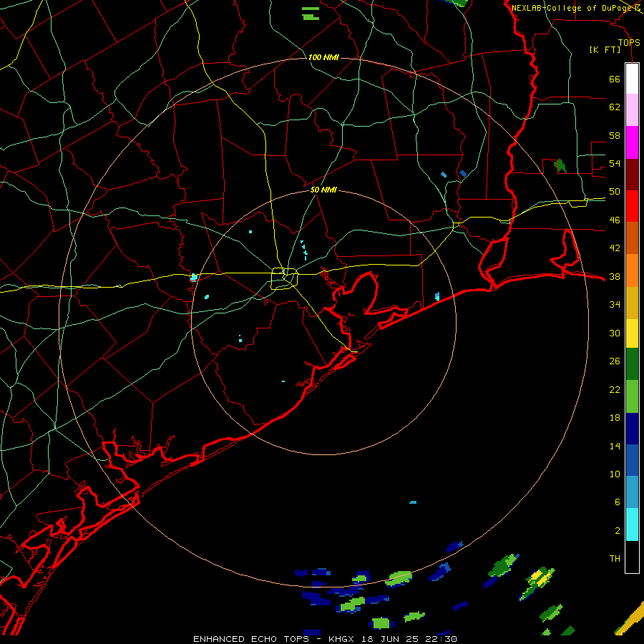This screenshot has width=644, height=644.
Task: Click the '34' scale value
Action: point(615,305)
